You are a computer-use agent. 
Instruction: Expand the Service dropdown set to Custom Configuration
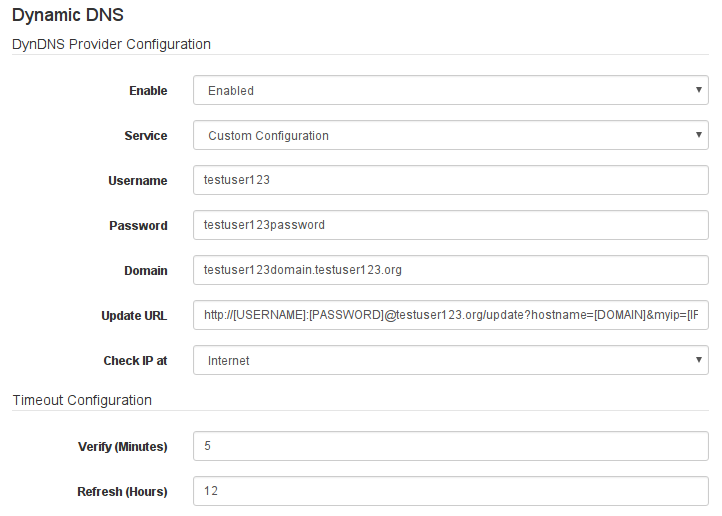click(x=450, y=135)
